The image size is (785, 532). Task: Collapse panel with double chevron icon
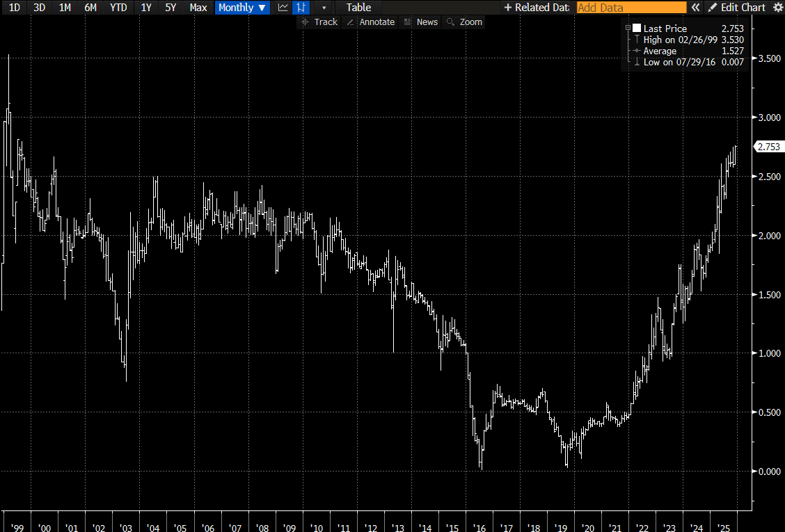pyautogui.click(x=695, y=8)
